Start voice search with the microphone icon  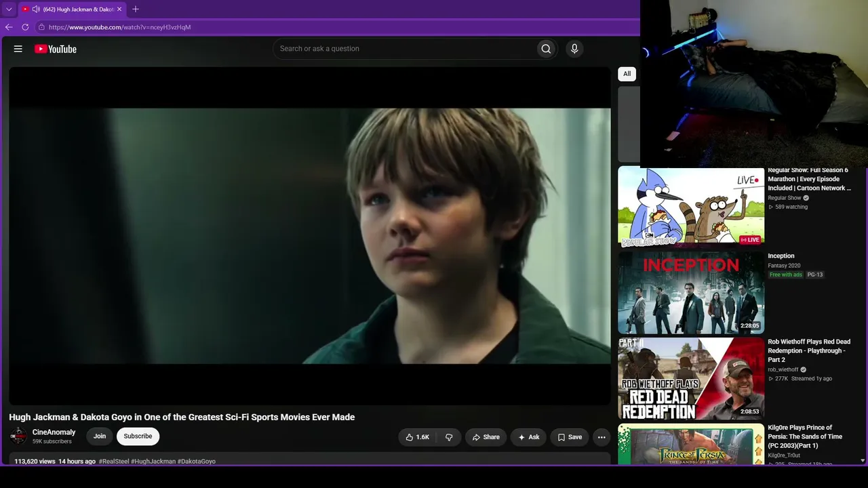574,49
